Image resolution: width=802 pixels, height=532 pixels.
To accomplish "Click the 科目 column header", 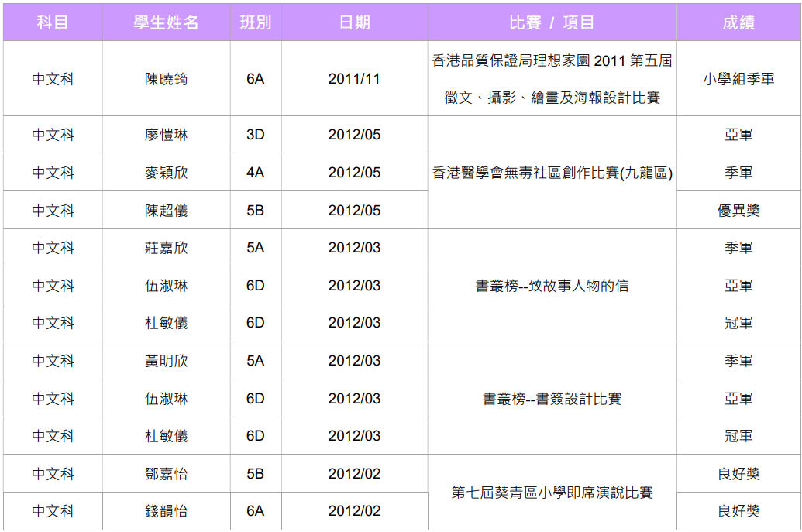I will coord(53,23).
